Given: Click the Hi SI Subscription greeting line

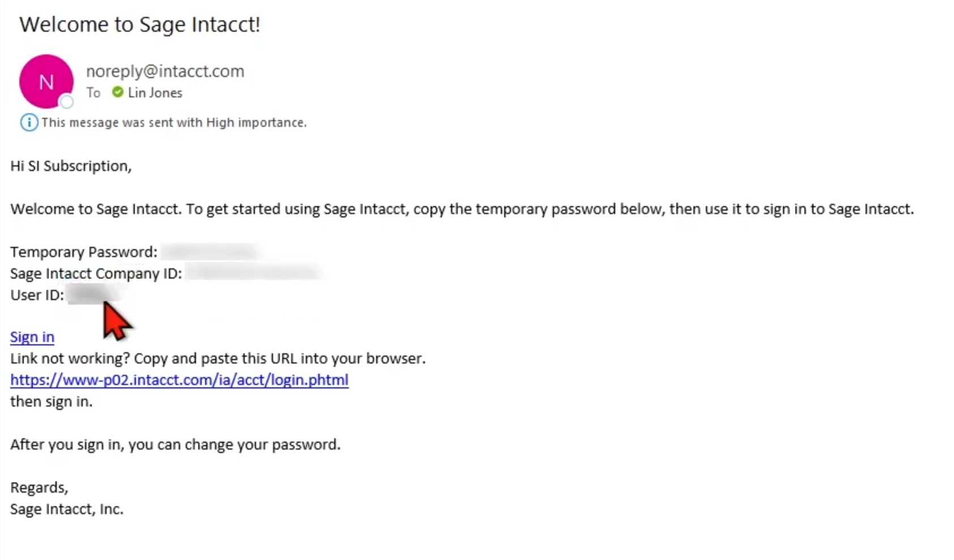Looking at the screenshot, I should 71,166.
